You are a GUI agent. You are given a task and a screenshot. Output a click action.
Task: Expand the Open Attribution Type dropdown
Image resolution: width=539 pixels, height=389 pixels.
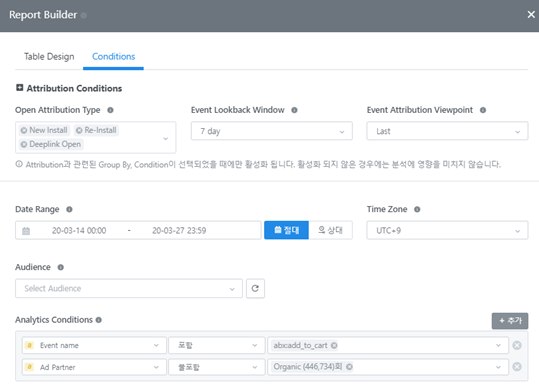click(166, 138)
